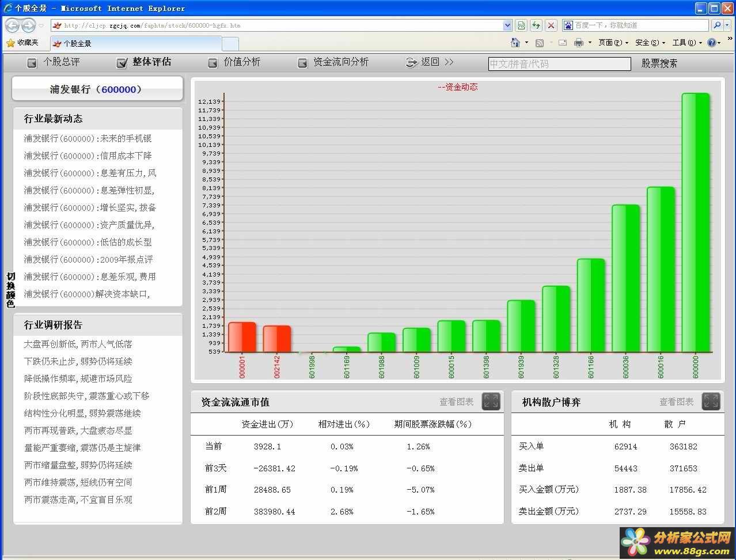The width and height of the screenshot is (736, 560).
Task: Select 价值分析 checkbox tab
Action: pos(234,62)
